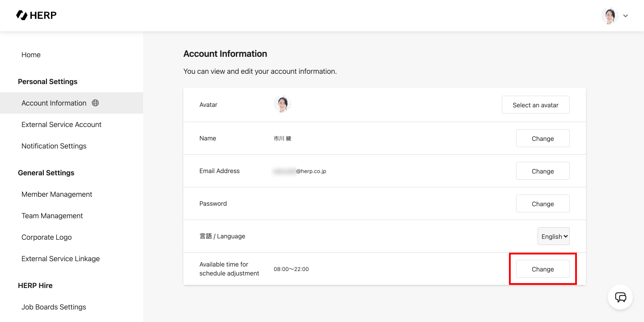Go to Home in sidebar
This screenshot has height=322, width=644.
[31, 55]
